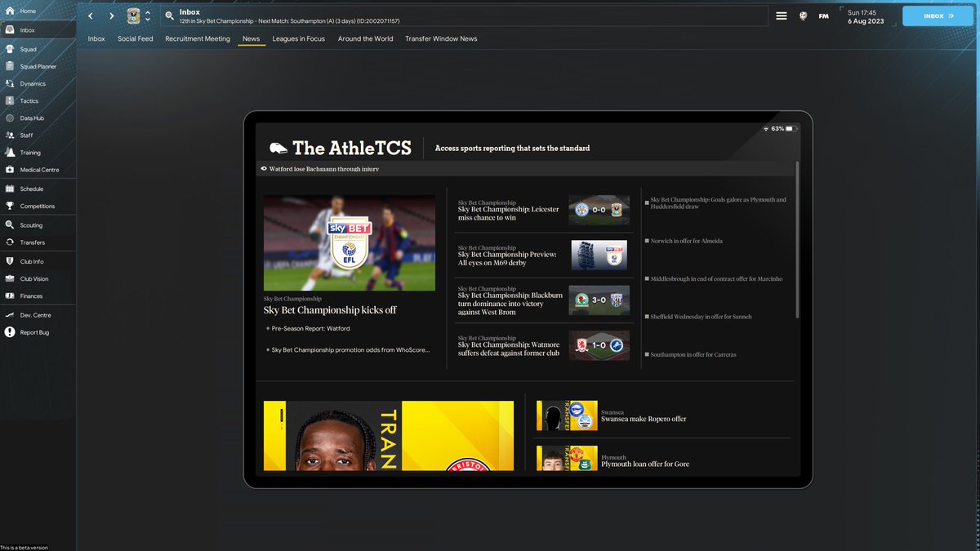Click the Report Bug icon
Screen dimensions: 980x551
coord(10,332)
